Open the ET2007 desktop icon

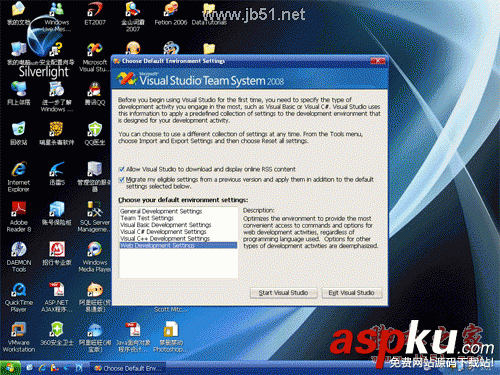coord(95,13)
